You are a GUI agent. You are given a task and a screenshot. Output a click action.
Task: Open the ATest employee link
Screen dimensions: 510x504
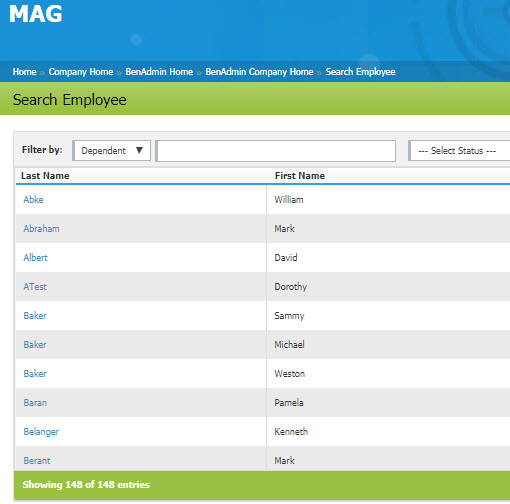click(35, 287)
